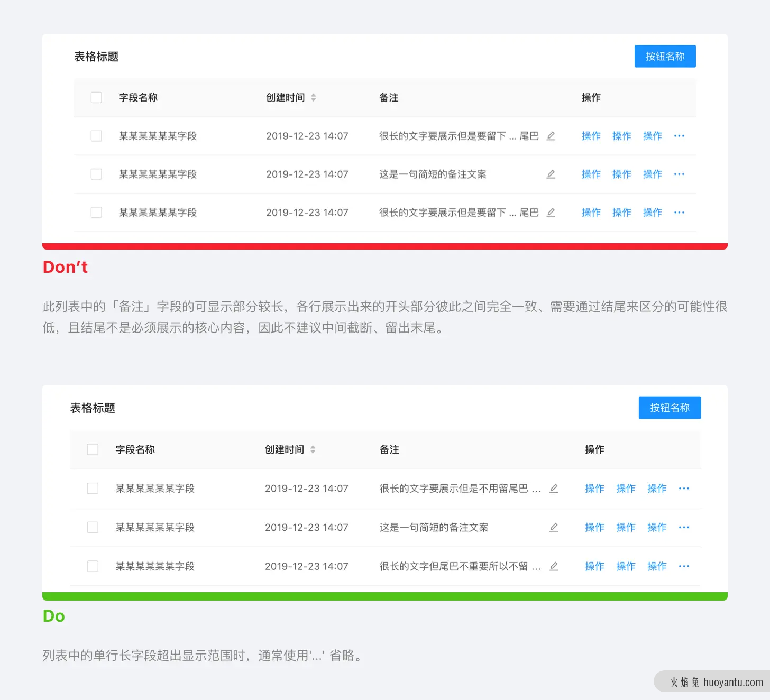Click 备注 column header in Don't table
Viewport: 770px width, 700px height.
389,97
